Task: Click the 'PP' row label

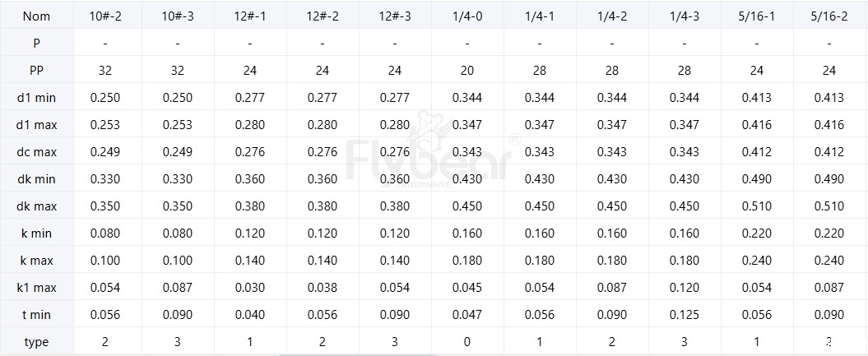Action: (x=36, y=71)
